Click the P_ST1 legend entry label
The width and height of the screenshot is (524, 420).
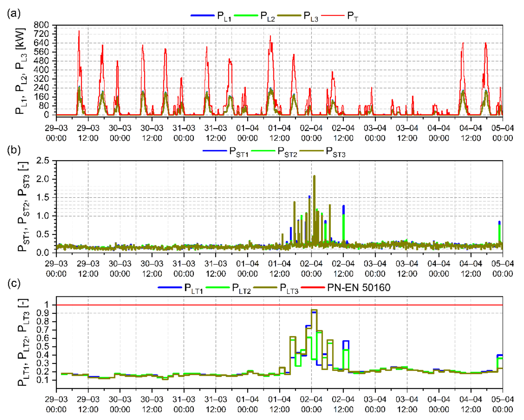pyautogui.click(x=239, y=152)
